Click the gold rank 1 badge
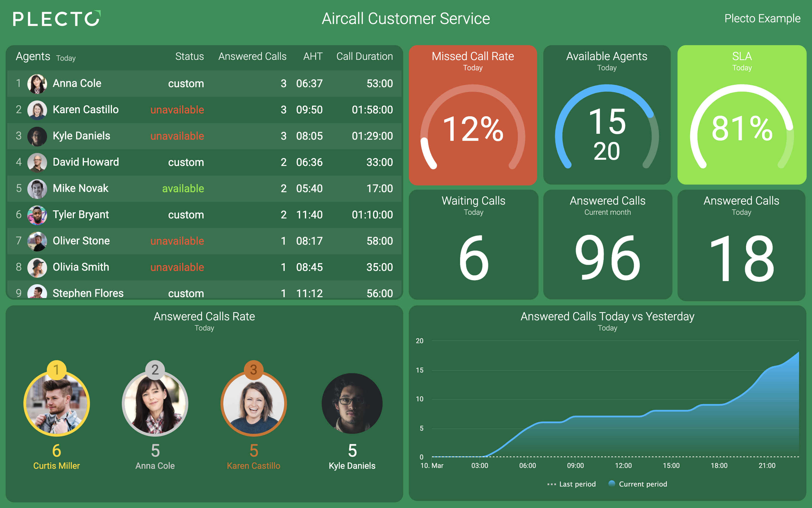The image size is (812, 508). pyautogui.click(x=56, y=370)
